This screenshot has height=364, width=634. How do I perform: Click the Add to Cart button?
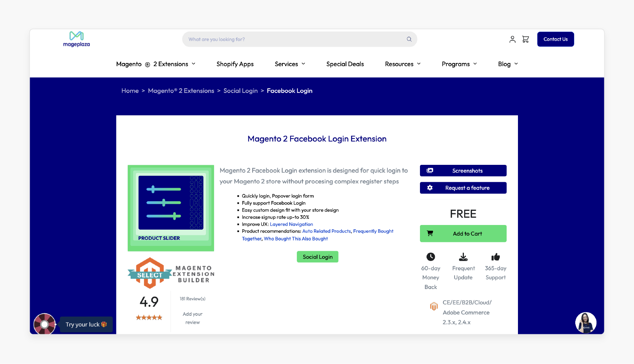463,233
